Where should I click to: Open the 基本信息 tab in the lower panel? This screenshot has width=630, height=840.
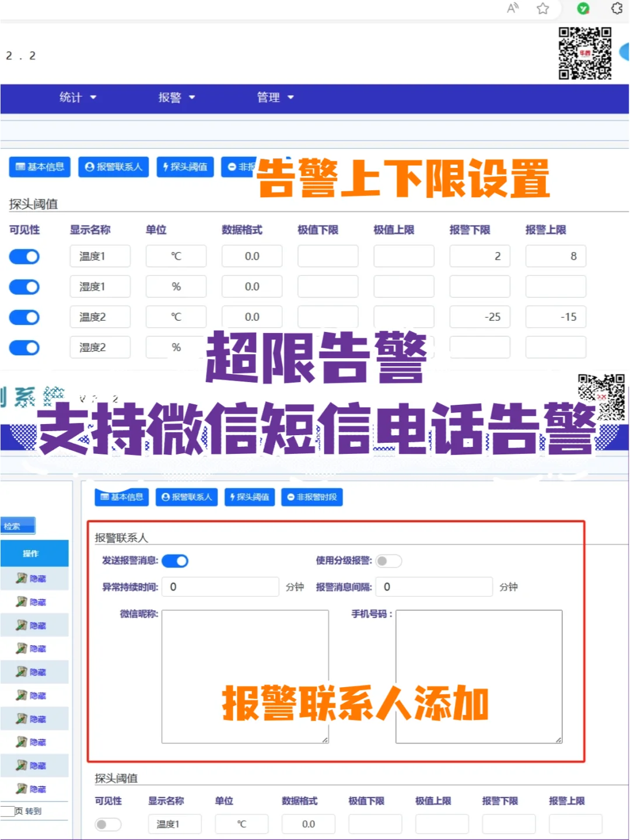click(x=121, y=498)
